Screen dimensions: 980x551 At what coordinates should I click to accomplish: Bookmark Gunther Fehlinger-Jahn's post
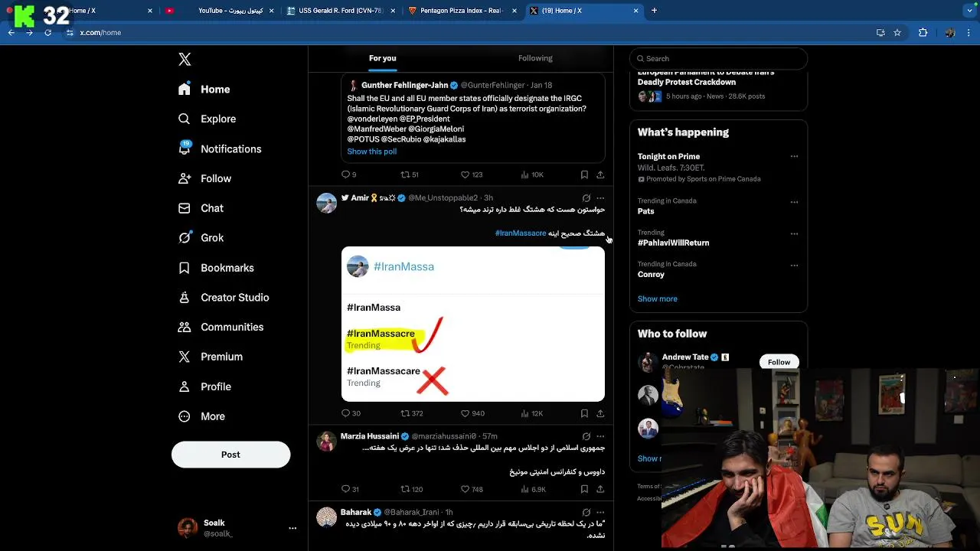point(584,174)
